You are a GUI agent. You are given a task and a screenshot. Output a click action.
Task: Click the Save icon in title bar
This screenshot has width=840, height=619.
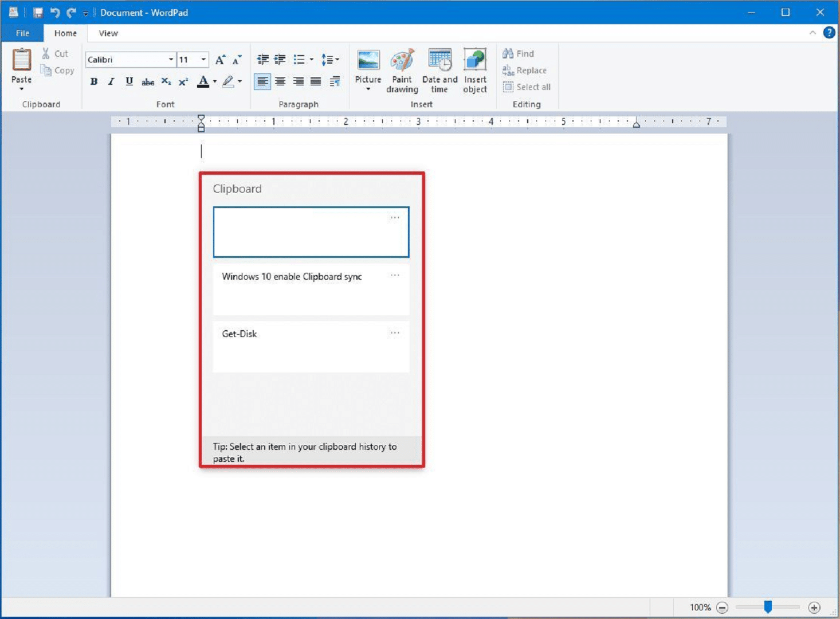38,13
